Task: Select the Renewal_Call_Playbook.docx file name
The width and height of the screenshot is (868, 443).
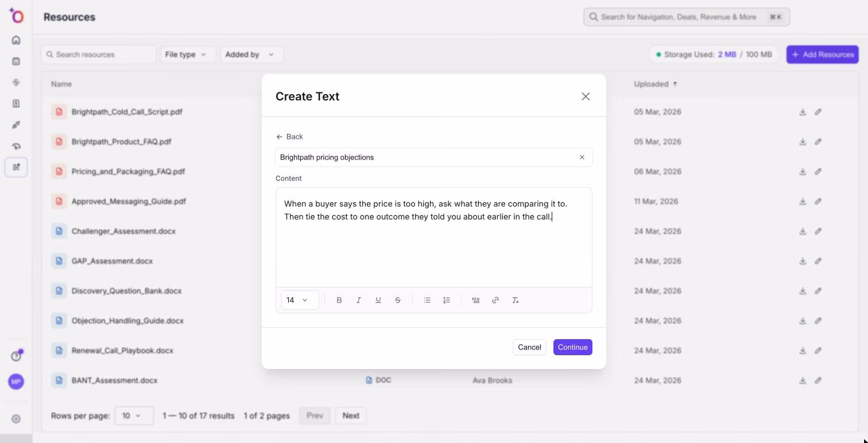Action: (122, 351)
